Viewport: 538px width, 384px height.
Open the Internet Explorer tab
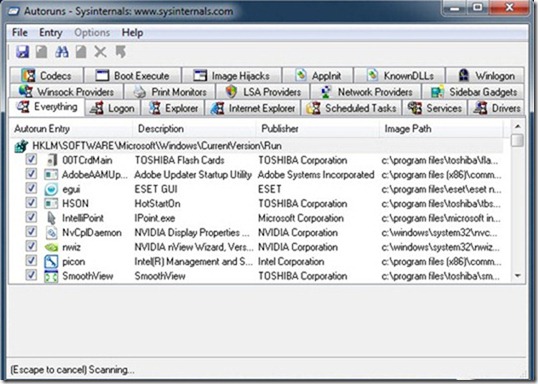253,108
